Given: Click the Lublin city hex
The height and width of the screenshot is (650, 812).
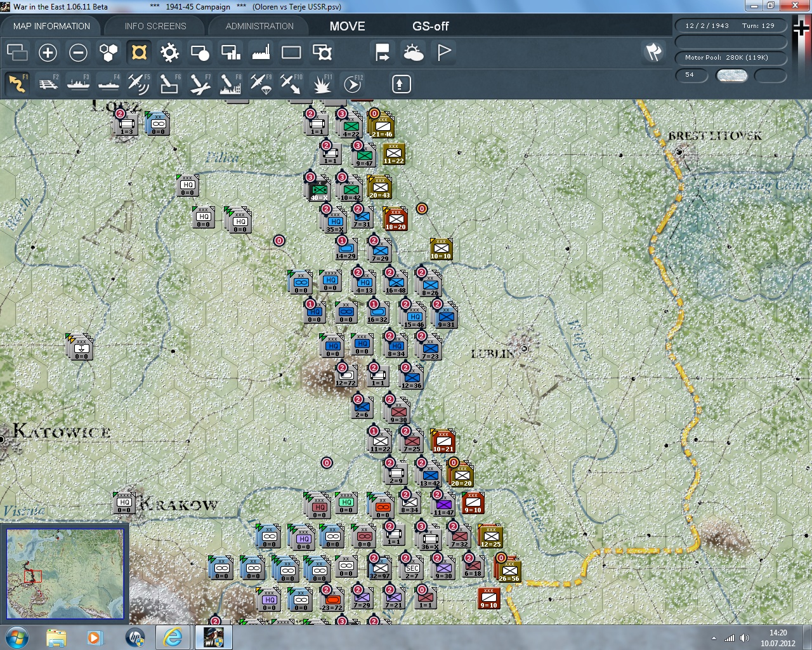Looking at the screenshot, I should point(525,348).
